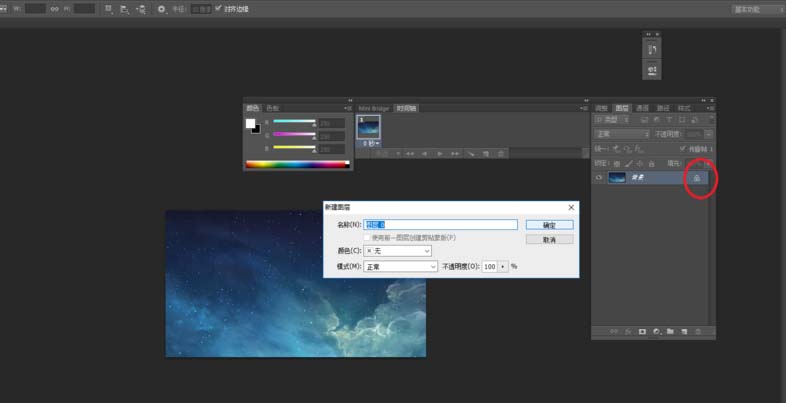Click Cancel button in New Layer dialog
786x403 pixels.
point(549,240)
